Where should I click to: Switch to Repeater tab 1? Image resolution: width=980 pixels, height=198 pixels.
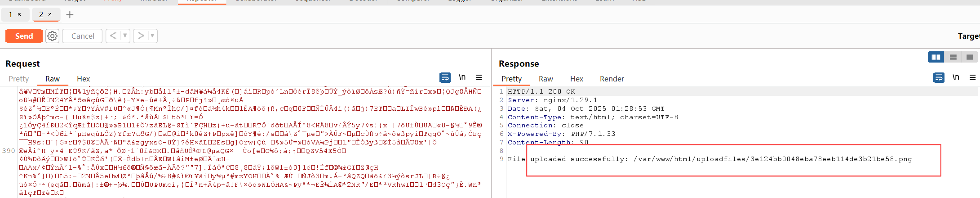11,14
